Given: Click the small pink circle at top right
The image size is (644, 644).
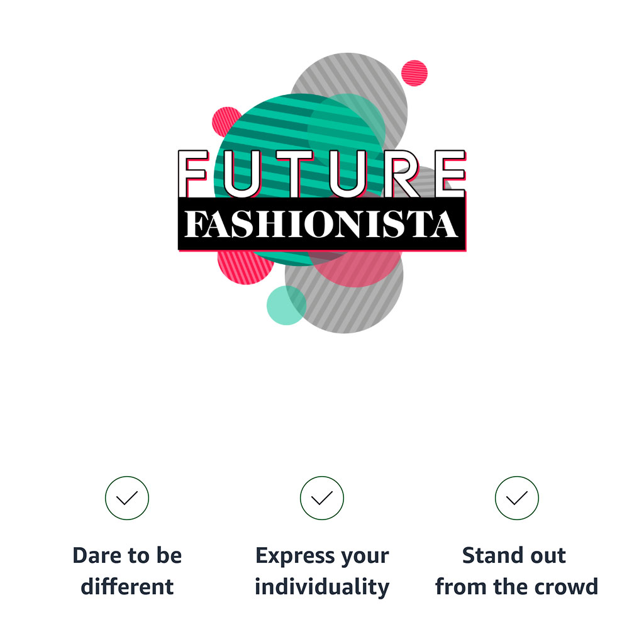Looking at the screenshot, I should [x=414, y=73].
